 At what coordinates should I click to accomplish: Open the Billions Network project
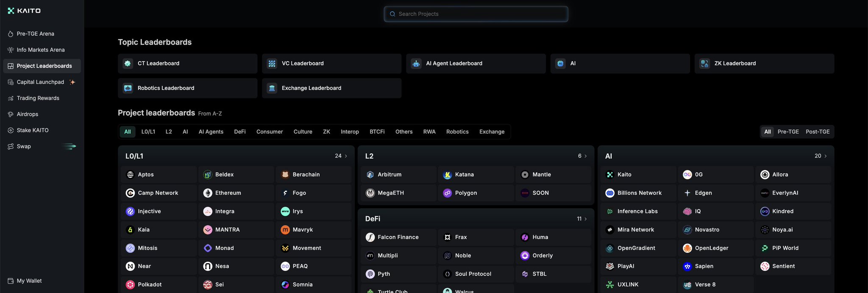639,193
